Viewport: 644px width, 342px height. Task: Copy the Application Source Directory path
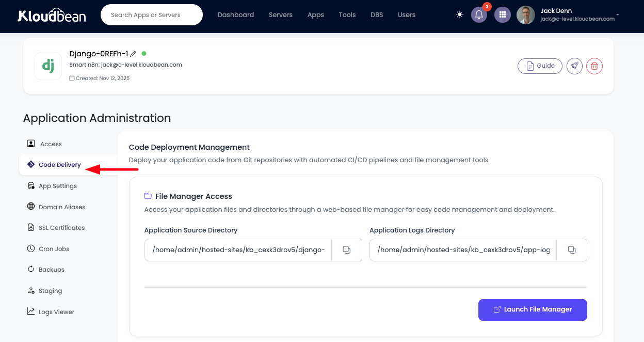pos(346,250)
